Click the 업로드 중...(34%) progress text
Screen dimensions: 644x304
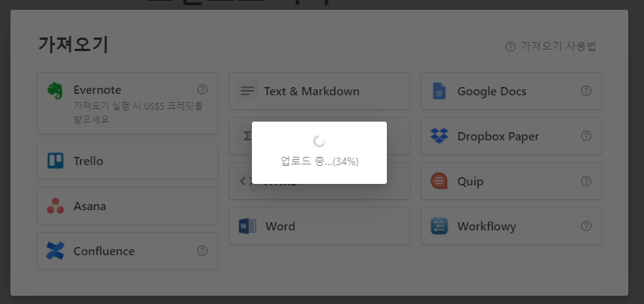coord(319,161)
